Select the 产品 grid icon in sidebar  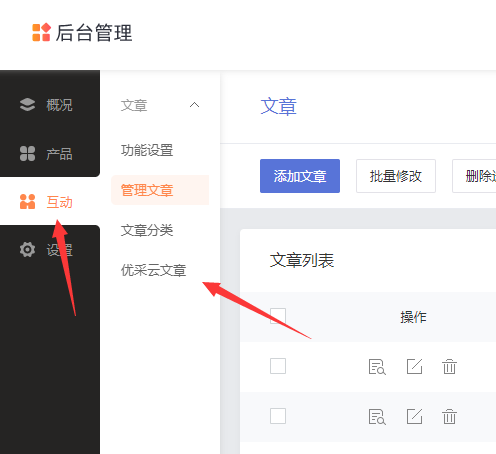pos(27,154)
